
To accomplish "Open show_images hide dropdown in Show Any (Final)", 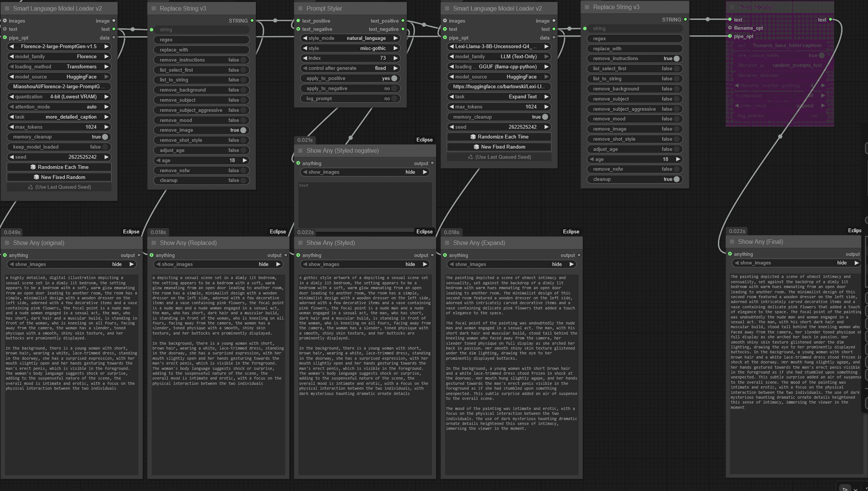I will point(797,263).
